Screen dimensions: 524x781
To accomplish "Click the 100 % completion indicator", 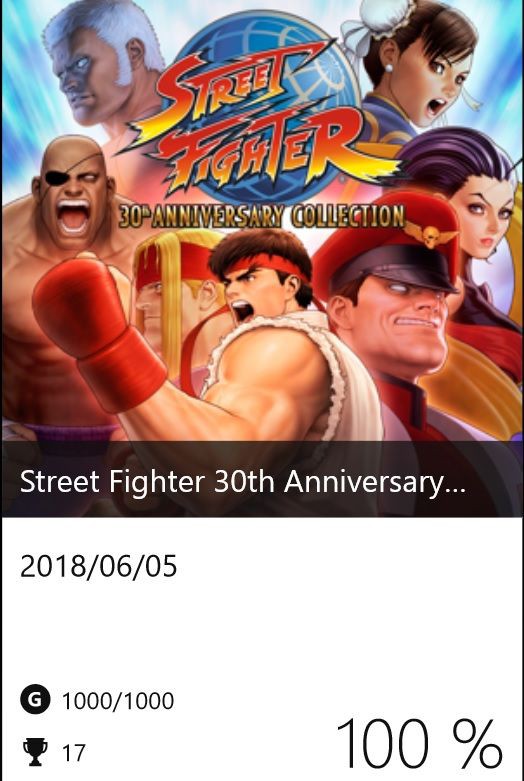I will [x=419, y=744].
